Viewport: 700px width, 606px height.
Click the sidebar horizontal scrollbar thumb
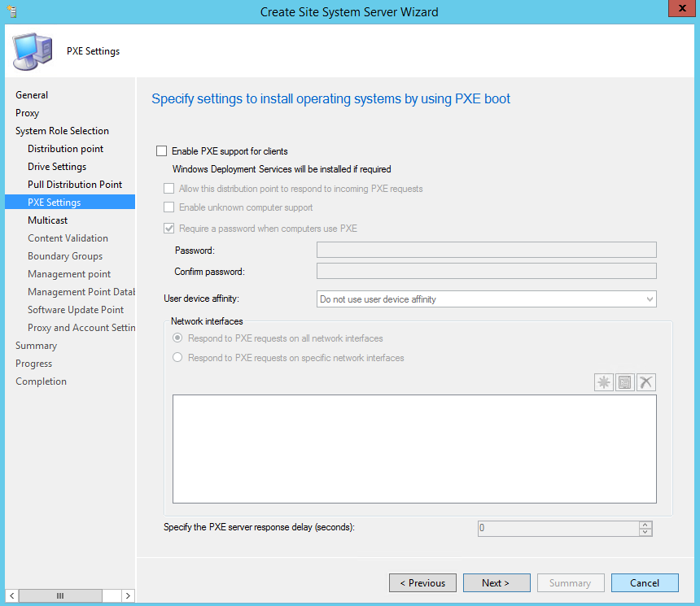[60, 595]
